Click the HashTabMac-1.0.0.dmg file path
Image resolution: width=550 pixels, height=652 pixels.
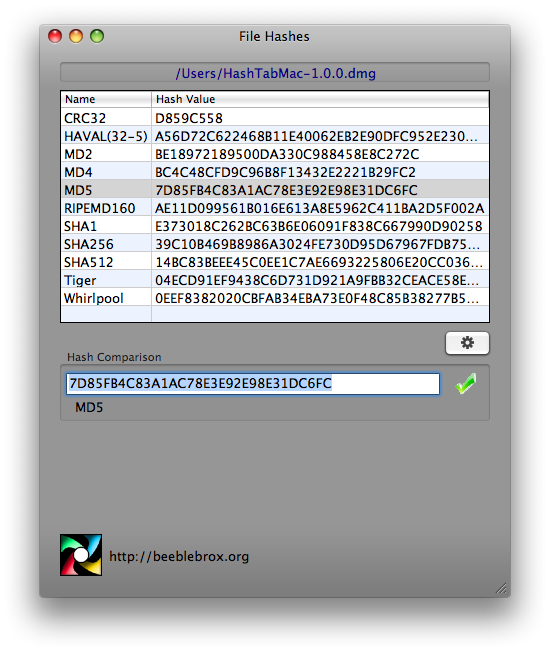(x=275, y=73)
